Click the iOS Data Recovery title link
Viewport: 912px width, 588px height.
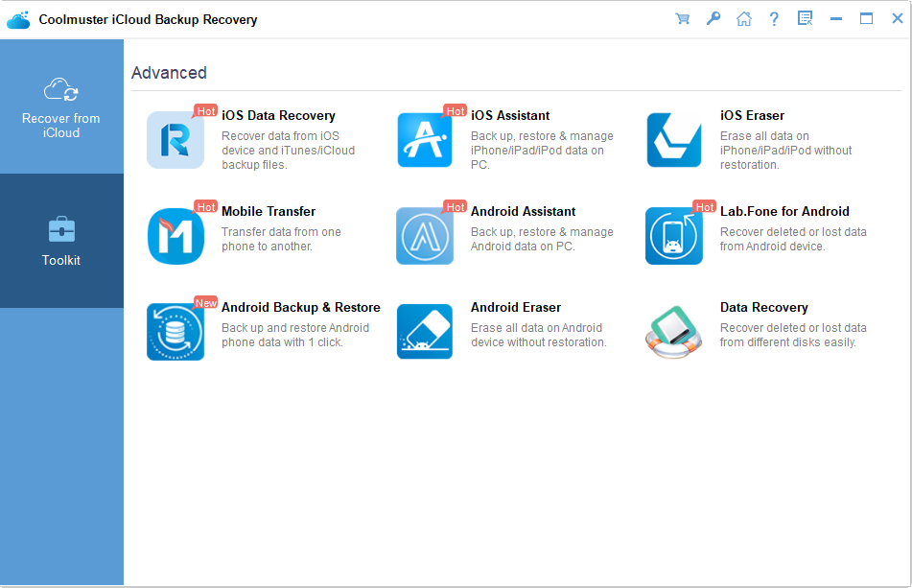click(x=278, y=115)
